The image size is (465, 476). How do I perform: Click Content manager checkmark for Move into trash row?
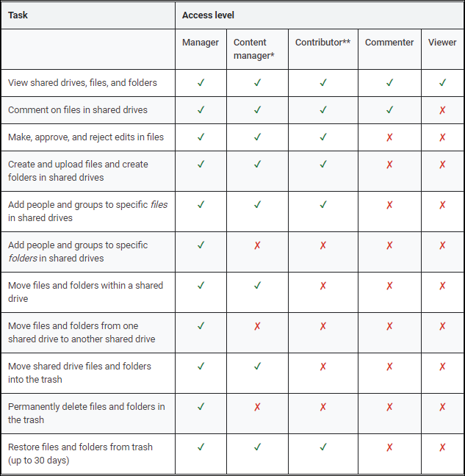257,367
